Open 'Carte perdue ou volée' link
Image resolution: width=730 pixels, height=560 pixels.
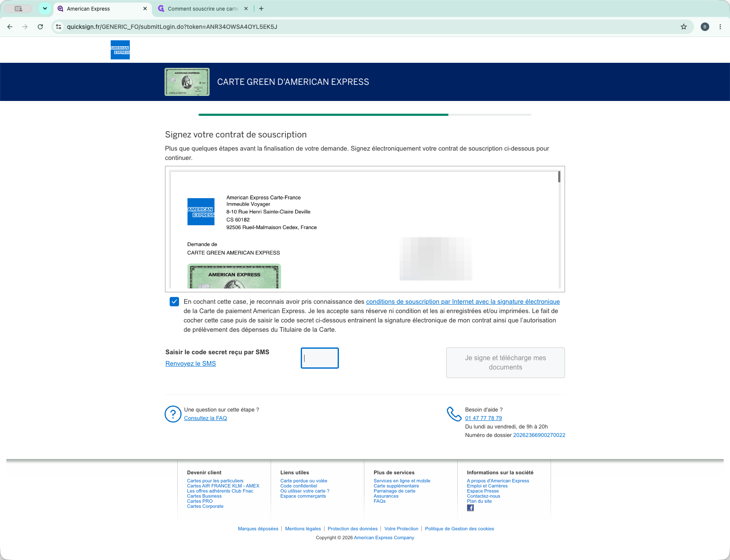point(304,481)
